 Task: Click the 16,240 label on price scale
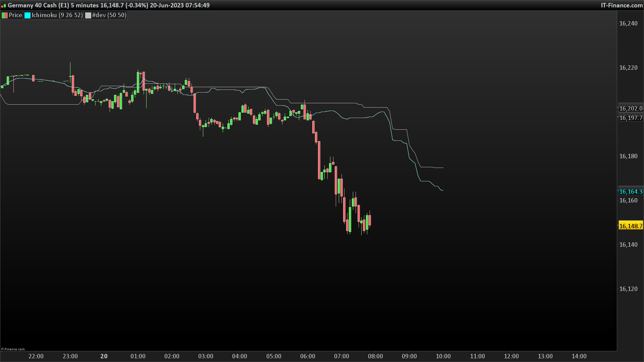click(x=628, y=23)
